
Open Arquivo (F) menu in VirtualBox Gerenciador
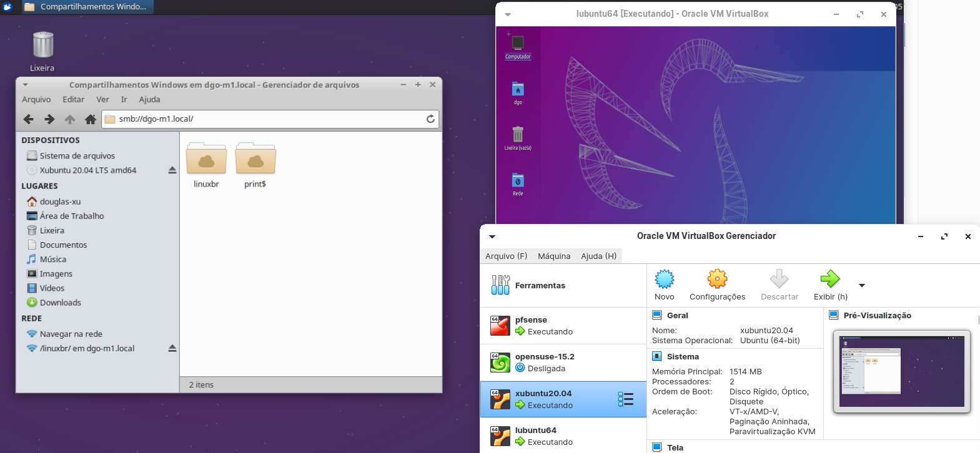506,256
